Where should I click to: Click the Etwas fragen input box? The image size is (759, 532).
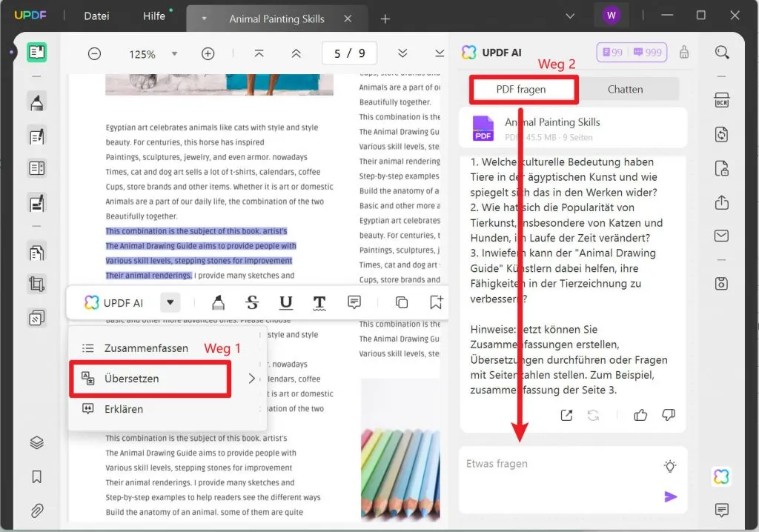pos(573,479)
